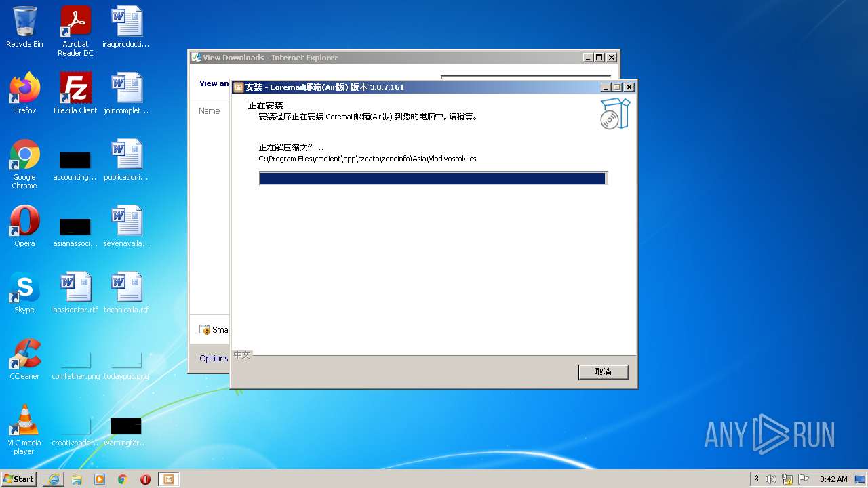Open the iraqproducti Word document
The width and height of the screenshot is (868, 488).
[x=126, y=27]
